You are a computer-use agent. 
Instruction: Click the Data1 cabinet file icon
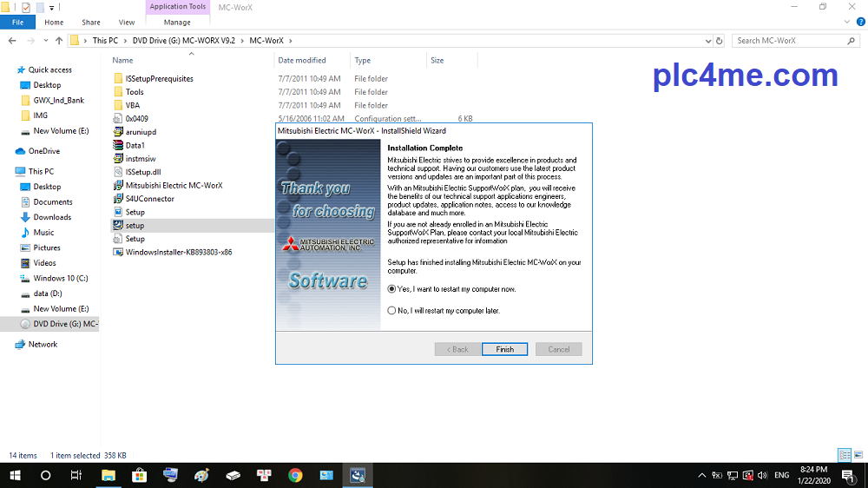point(118,145)
